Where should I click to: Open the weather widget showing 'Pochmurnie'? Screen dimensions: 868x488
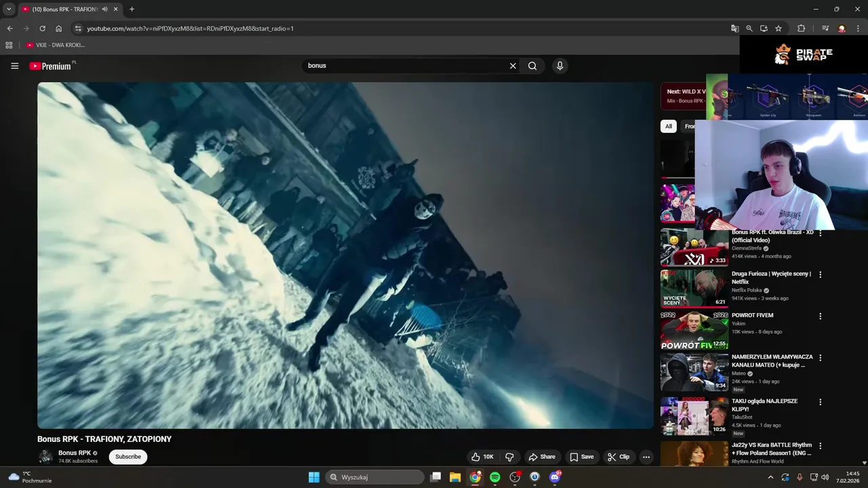30,477
